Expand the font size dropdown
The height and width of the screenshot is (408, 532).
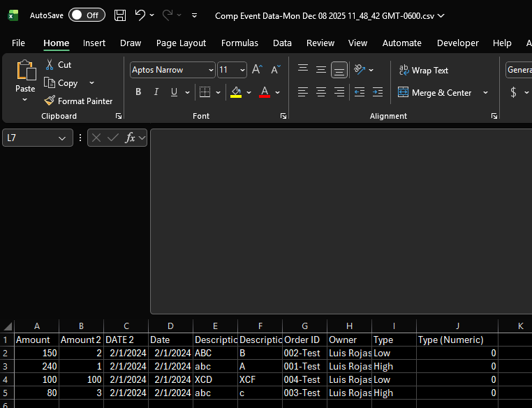click(242, 70)
